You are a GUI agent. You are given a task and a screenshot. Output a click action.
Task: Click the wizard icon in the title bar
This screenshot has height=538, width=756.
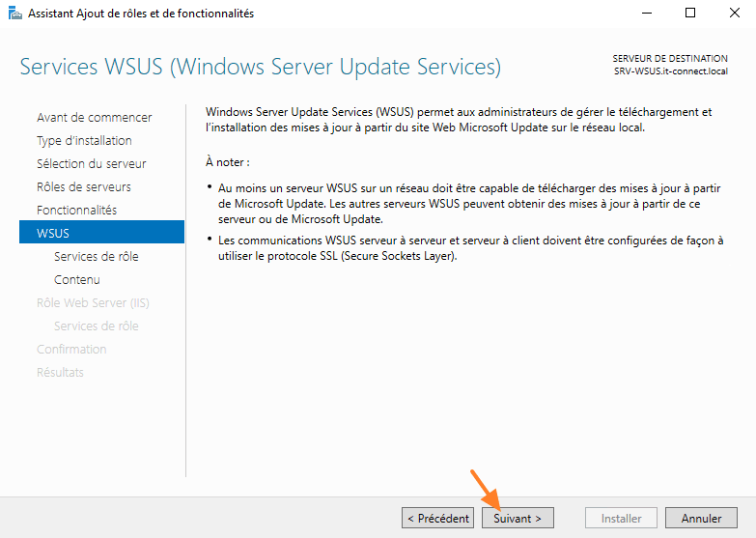point(14,14)
